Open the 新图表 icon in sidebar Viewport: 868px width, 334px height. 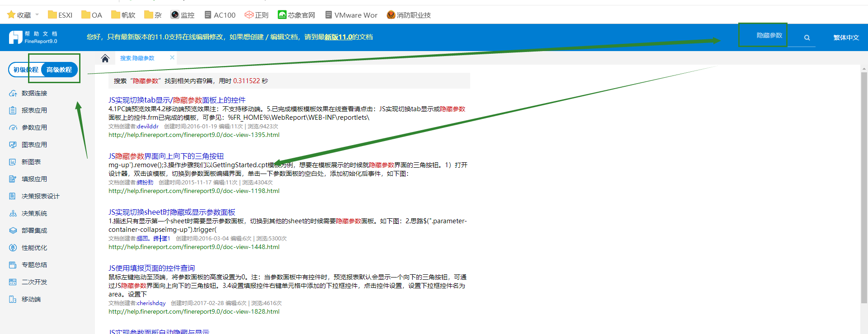click(x=13, y=162)
